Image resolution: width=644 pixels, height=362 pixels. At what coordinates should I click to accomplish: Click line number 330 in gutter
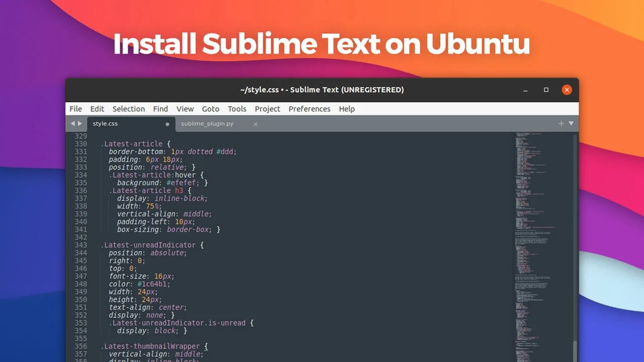click(80, 144)
